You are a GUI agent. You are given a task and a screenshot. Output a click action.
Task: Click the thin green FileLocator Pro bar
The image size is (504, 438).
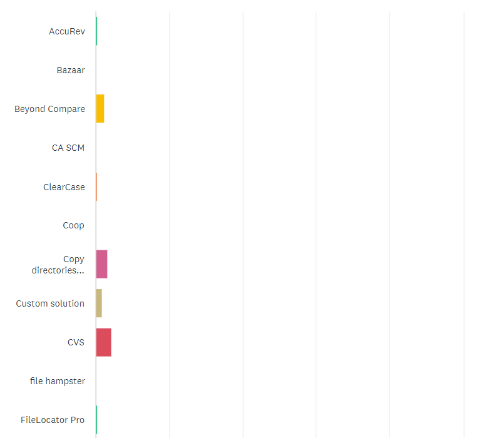[97, 420]
